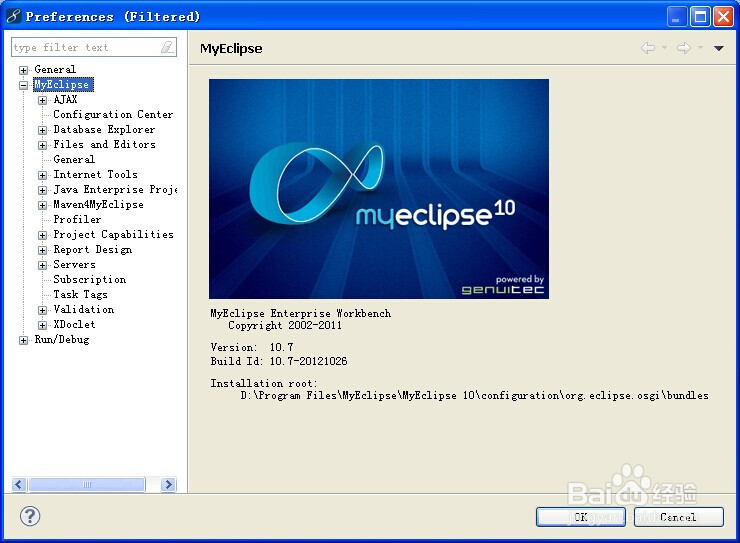Click the forward navigation arrow icon
Viewport: 740px width, 543px height.
pyautogui.click(x=684, y=48)
